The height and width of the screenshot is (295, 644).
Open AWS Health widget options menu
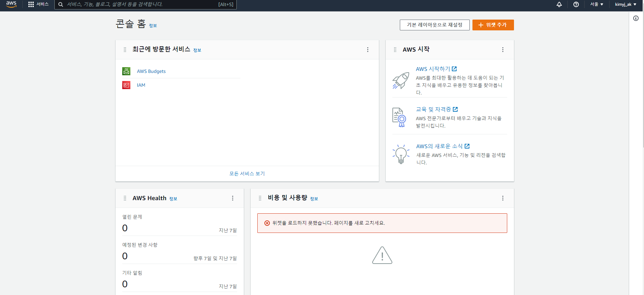[233, 198]
